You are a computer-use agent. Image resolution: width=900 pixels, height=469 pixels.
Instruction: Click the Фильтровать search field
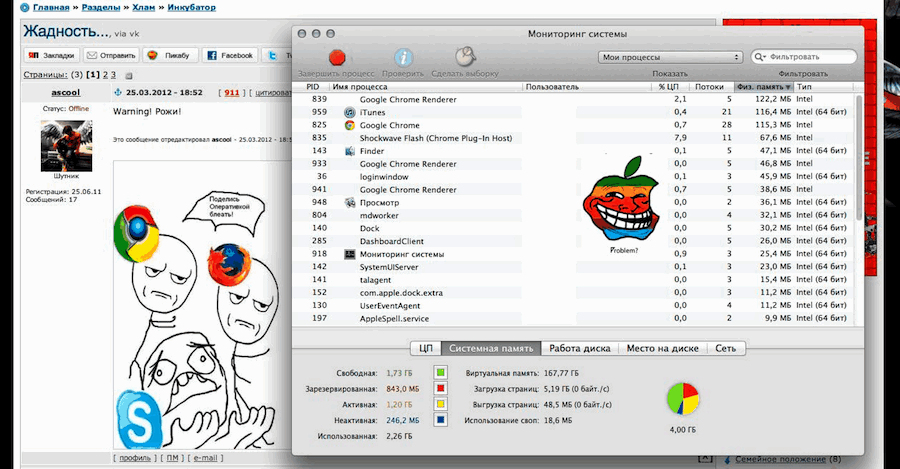tap(804, 57)
